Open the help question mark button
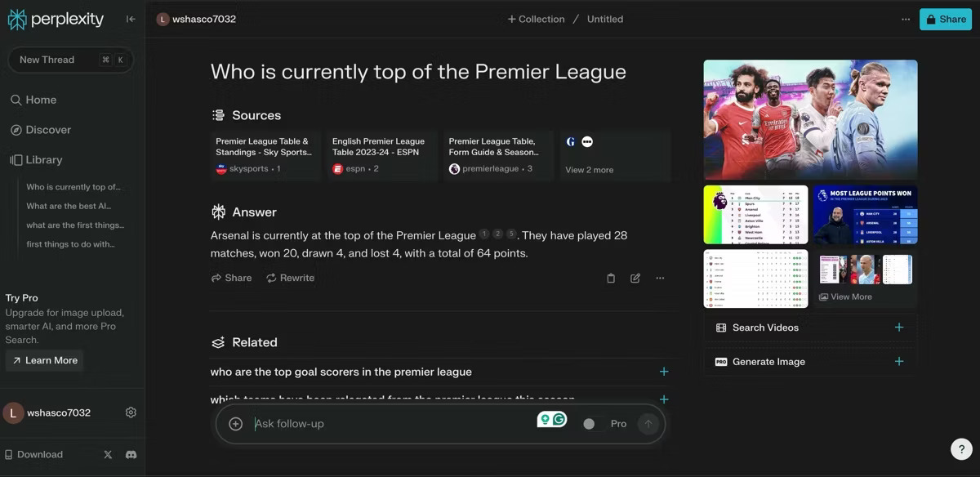Screen dimensions: 980x477 coord(961,448)
